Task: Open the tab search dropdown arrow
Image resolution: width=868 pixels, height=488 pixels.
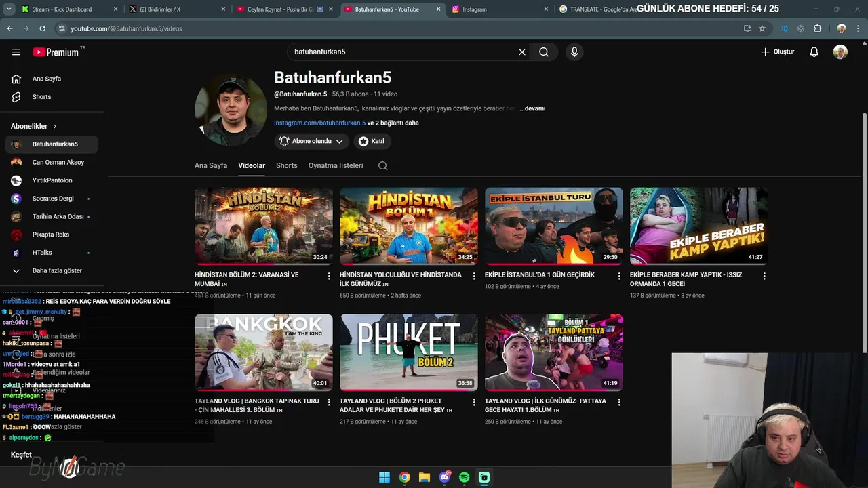Action: [x=9, y=9]
